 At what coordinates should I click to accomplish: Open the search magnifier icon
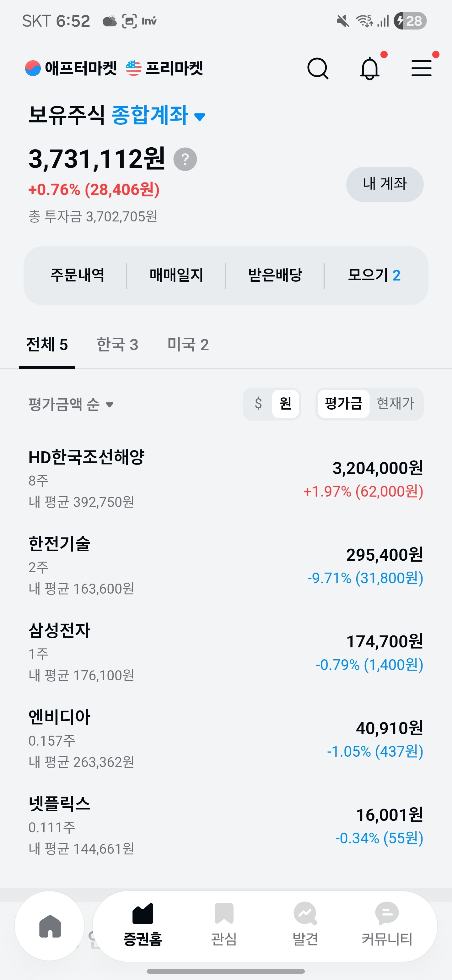click(317, 68)
